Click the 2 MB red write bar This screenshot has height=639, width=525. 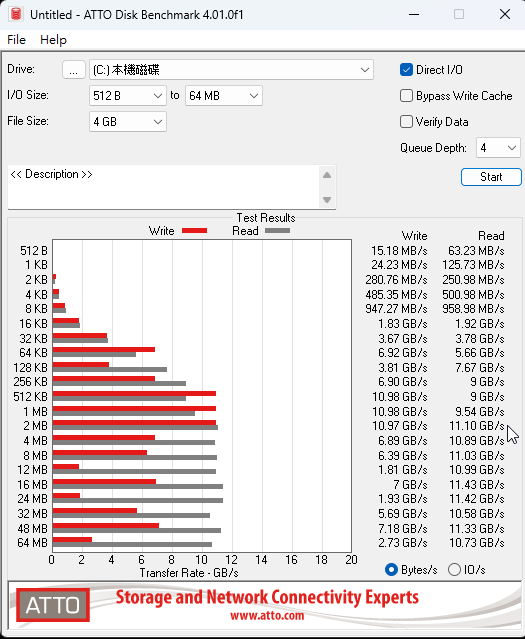134,423
